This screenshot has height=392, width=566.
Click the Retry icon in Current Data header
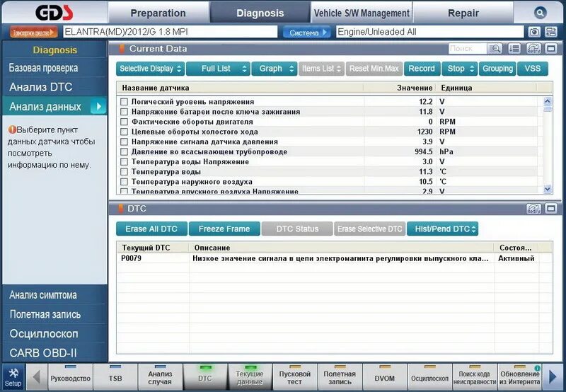pyautogui.click(x=533, y=48)
